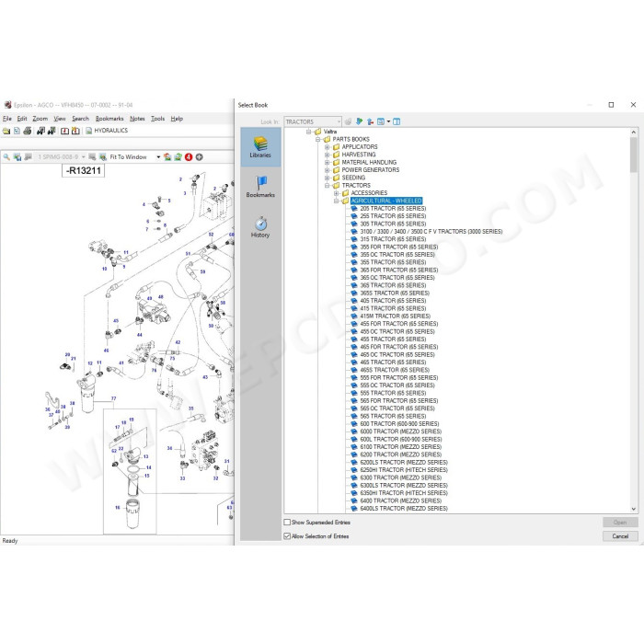Viewport: 644px width, 644px height.
Task: Open the File menu
Action: 7,119
